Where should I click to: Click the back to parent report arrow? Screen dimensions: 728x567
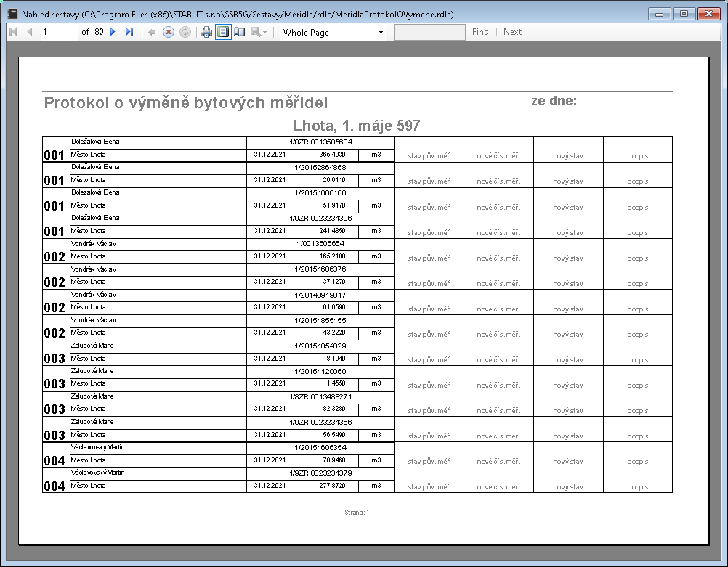pyautogui.click(x=152, y=32)
